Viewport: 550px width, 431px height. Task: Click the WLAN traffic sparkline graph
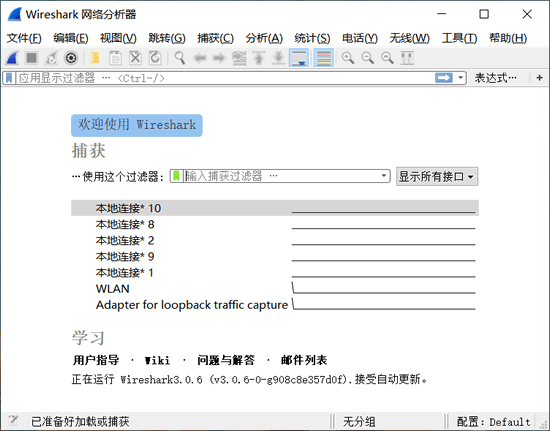(383, 288)
